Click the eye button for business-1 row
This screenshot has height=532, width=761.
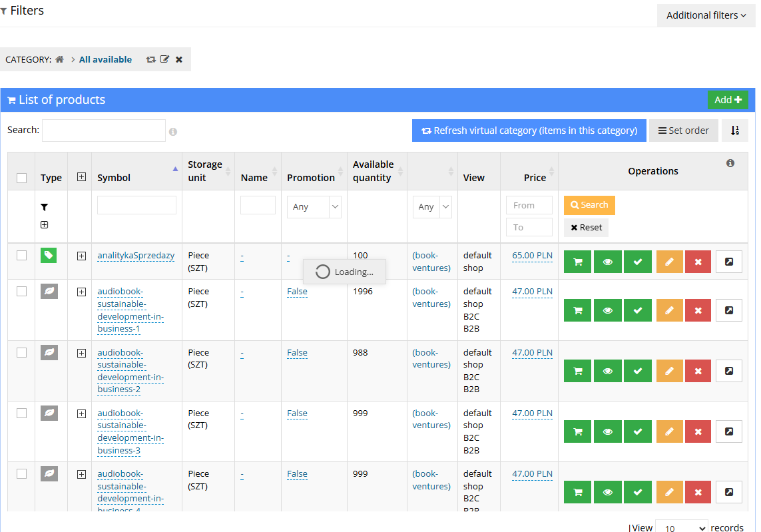pos(608,310)
